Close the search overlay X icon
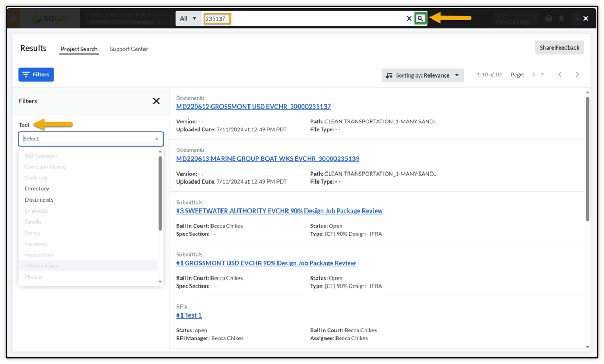Viewport: 604px width, 364px height. click(x=586, y=18)
